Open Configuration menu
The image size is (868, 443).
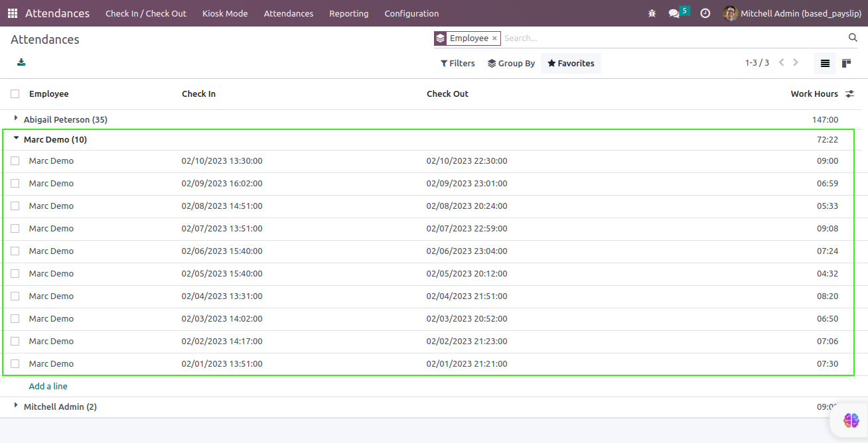tap(411, 13)
